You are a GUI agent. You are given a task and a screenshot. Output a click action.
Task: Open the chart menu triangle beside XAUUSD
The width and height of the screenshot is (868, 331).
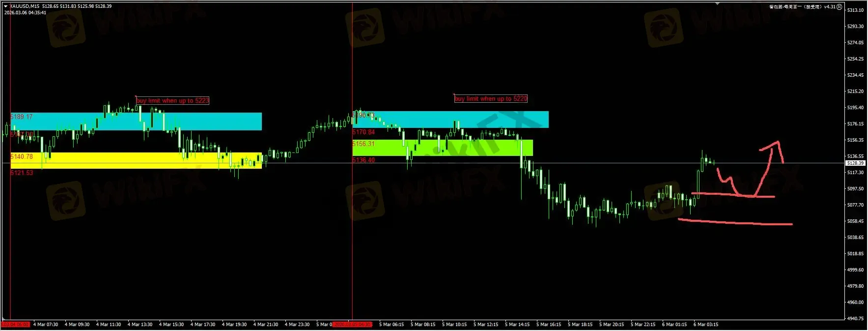(x=5, y=6)
